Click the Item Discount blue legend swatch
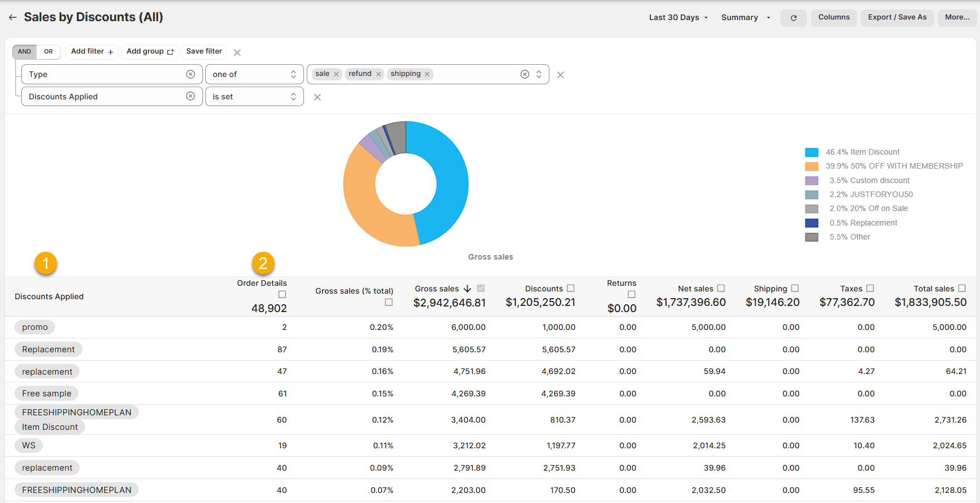 812,152
